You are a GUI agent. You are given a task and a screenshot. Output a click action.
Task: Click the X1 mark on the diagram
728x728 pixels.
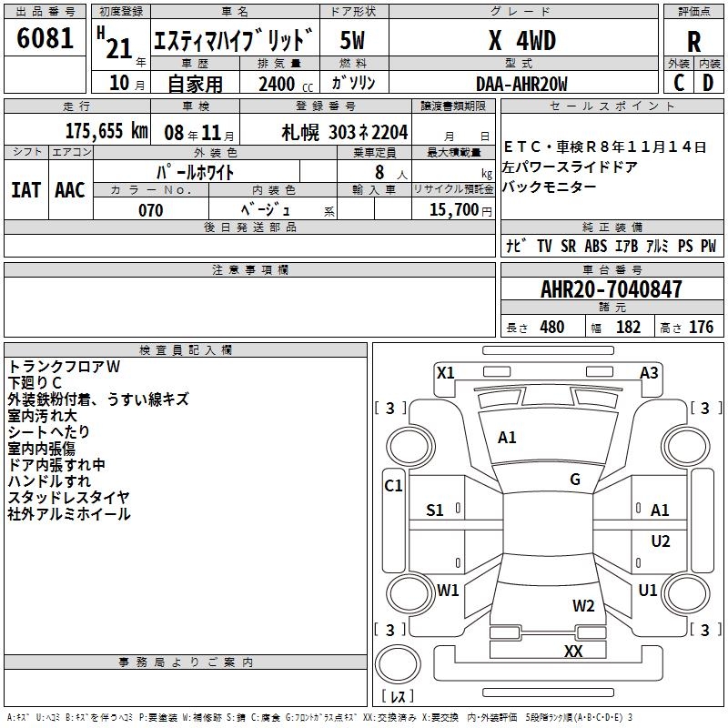(446, 373)
